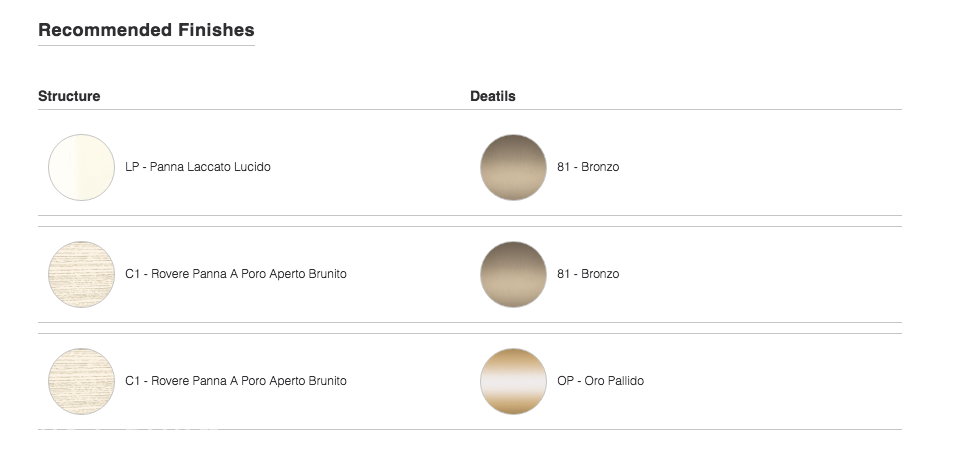Click the divider line under Structure header

[x=253, y=109]
